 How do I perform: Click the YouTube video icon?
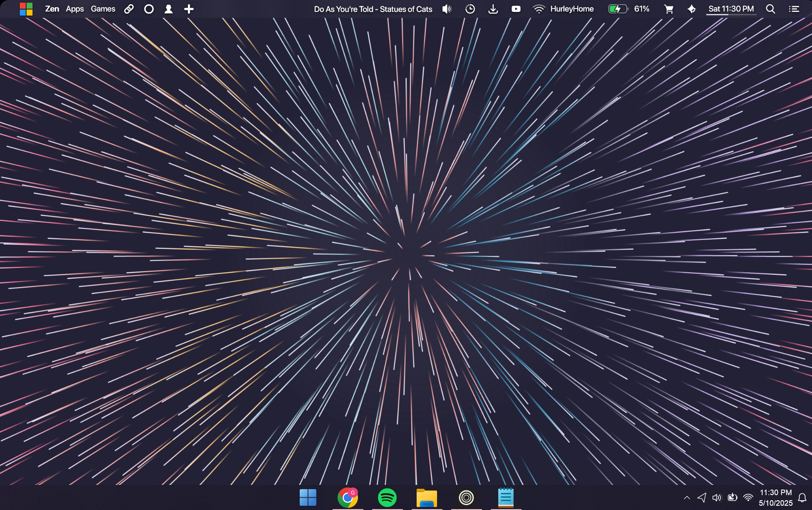click(x=516, y=9)
